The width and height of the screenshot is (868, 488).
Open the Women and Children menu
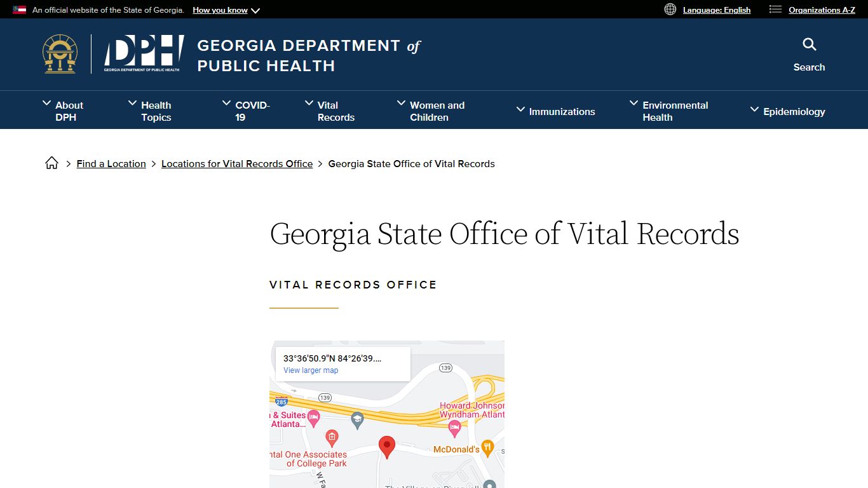(437, 111)
